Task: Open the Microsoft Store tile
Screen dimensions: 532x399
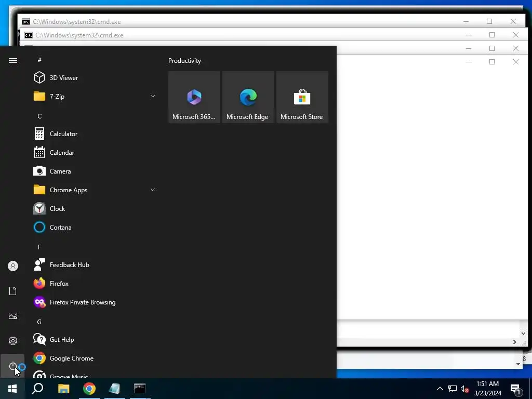Action: click(302, 97)
